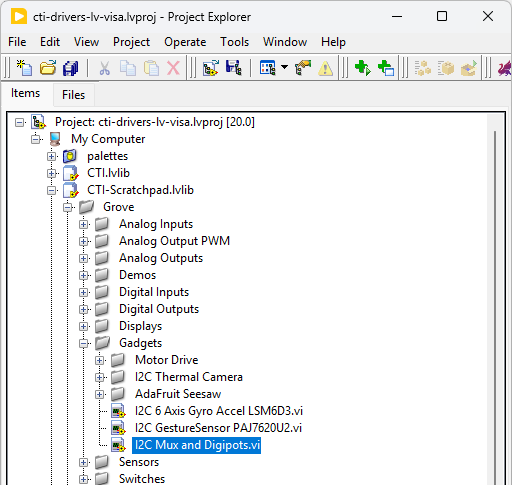Open the filter view dropdown arrow
This screenshot has height=485, width=512.
[284, 67]
